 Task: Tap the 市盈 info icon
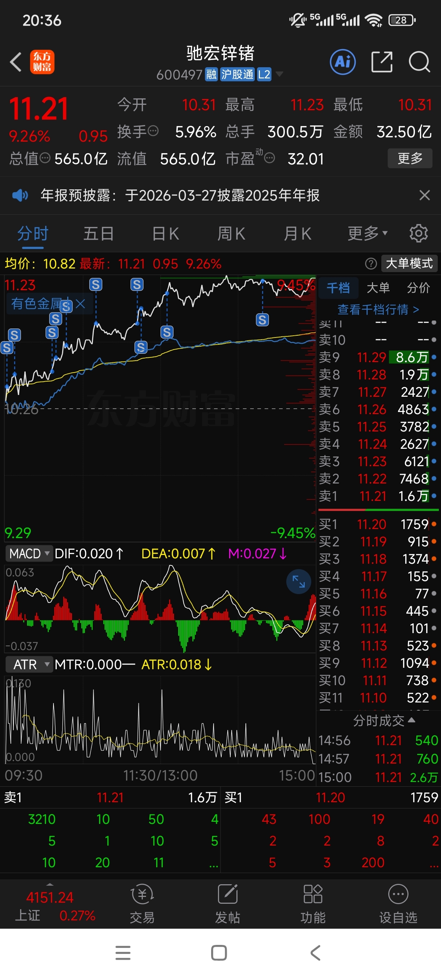click(269, 158)
